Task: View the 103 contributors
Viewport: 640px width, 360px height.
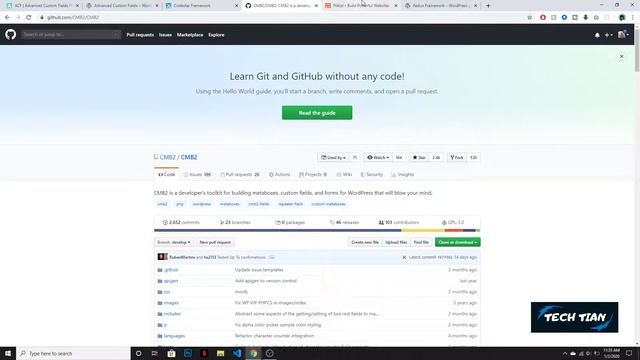Action: pyautogui.click(x=399, y=222)
